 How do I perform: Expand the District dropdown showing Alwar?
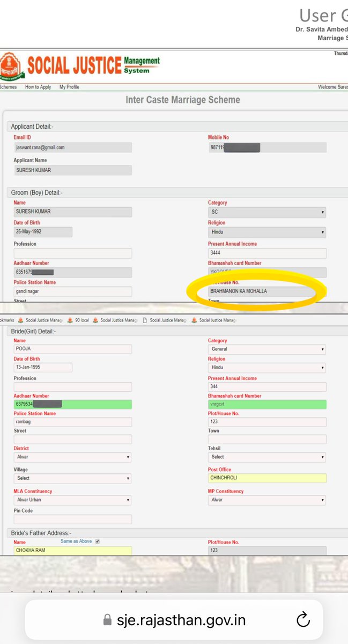pyautogui.click(x=72, y=458)
